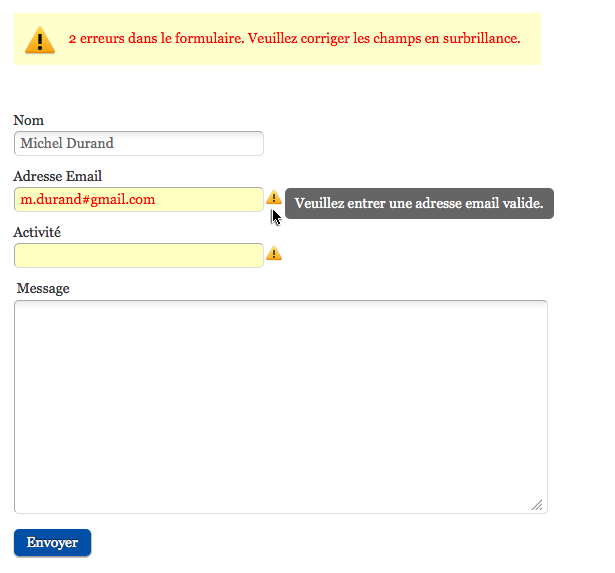
Task: Click the tooltip's left-pointing arrow tip
Action: click(x=286, y=204)
